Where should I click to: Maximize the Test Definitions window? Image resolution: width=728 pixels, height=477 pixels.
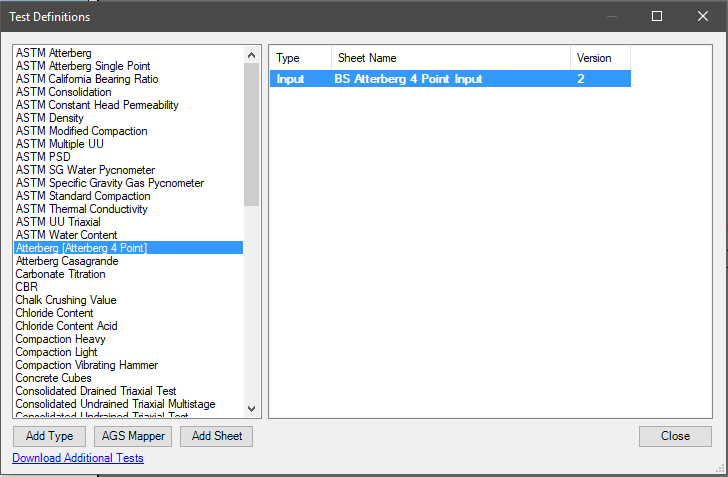point(656,16)
